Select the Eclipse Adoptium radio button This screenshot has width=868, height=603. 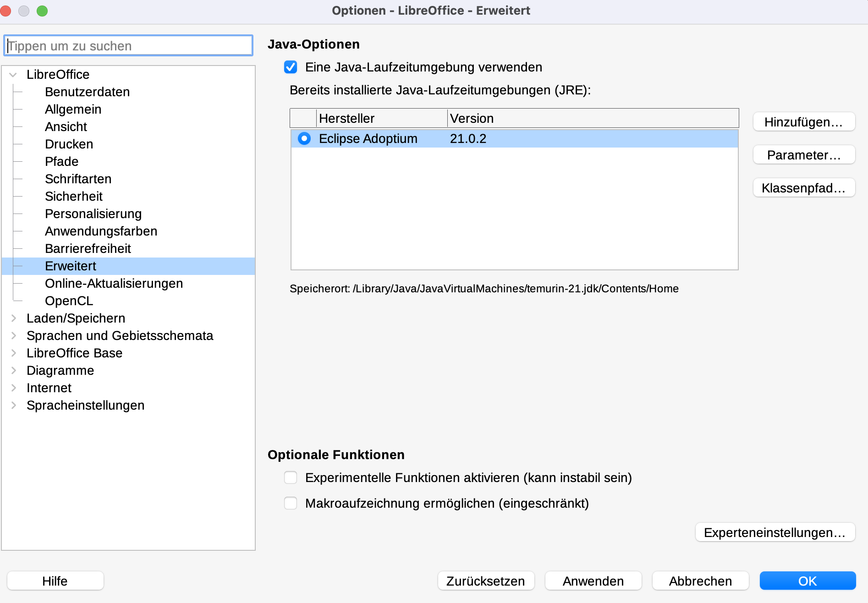(304, 139)
